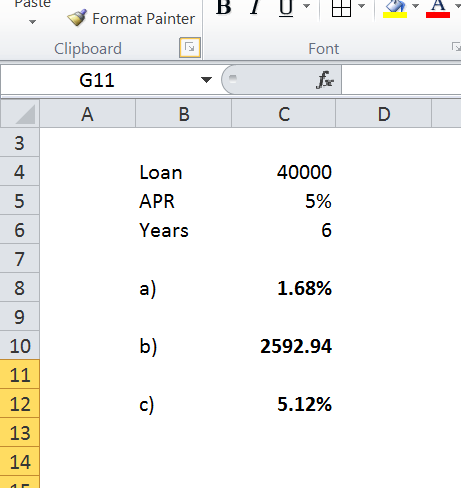This screenshot has height=488, width=461.
Task: Select row 6 header
Action: click(x=19, y=230)
